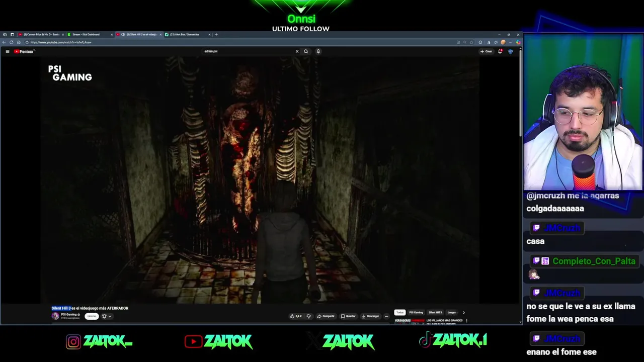The width and height of the screenshot is (644, 362).
Task: Reload the page in the browser
Action: [11, 42]
